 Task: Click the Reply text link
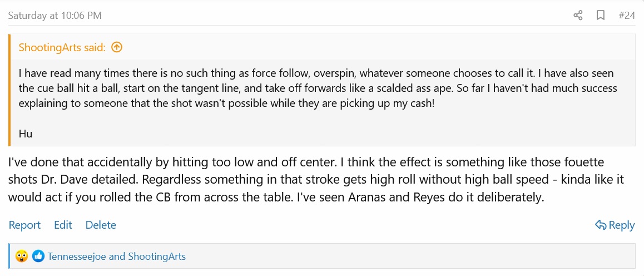tap(621, 225)
